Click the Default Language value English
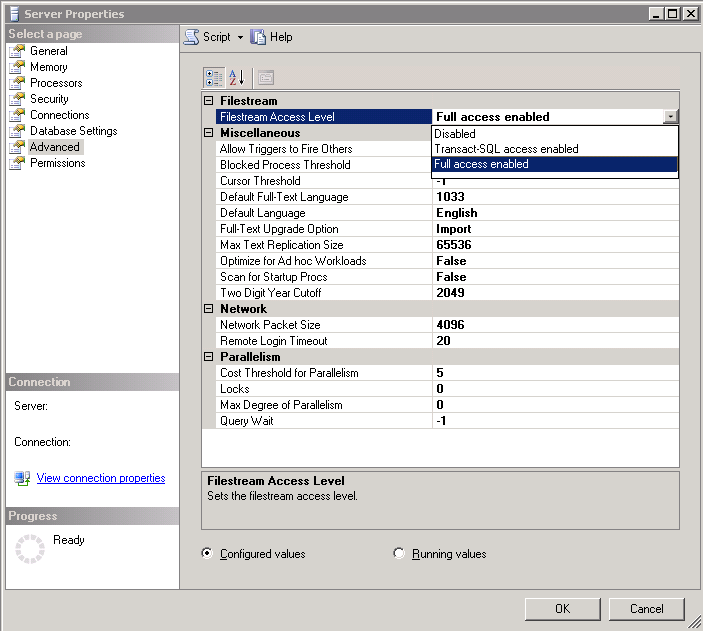 555,213
